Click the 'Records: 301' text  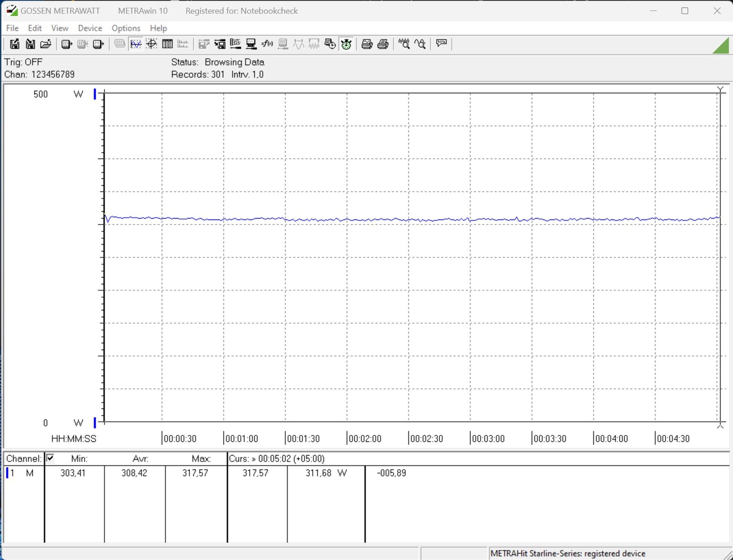pyautogui.click(x=198, y=74)
